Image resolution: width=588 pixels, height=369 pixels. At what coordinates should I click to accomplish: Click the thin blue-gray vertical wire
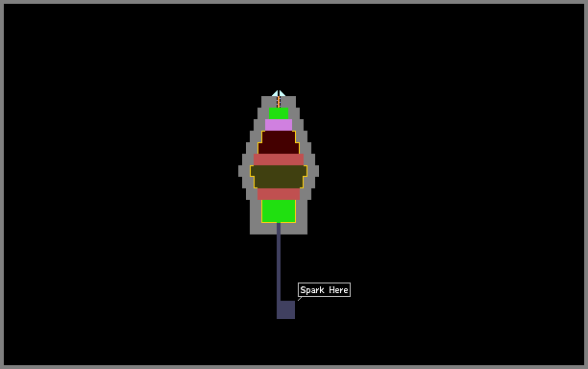click(279, 261)
